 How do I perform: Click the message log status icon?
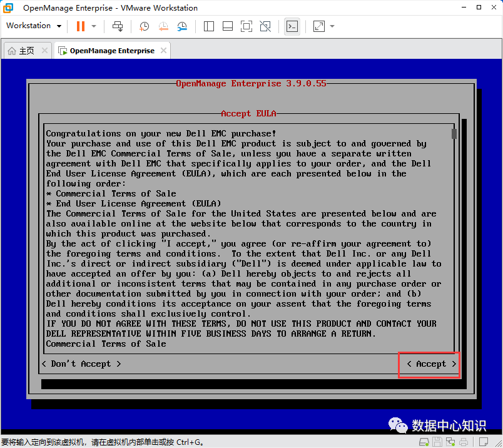pos(484,442)
